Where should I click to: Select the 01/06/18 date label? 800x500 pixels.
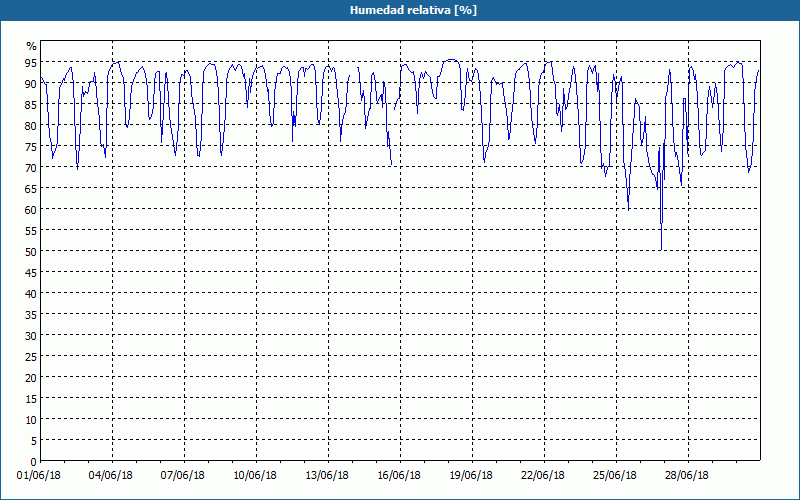tap(39, 475)
